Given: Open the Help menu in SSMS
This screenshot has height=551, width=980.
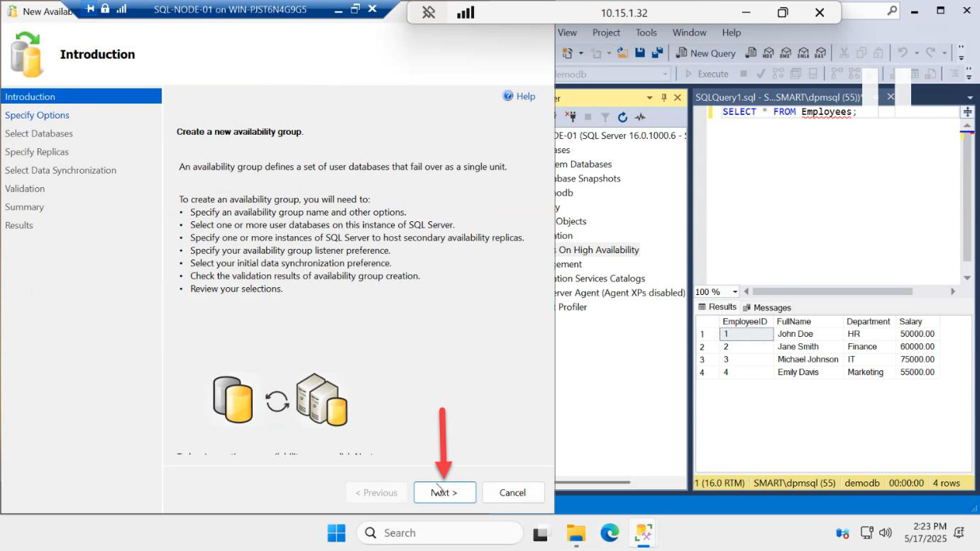Looking at the screenshot, I should click(x=731, y=33).
